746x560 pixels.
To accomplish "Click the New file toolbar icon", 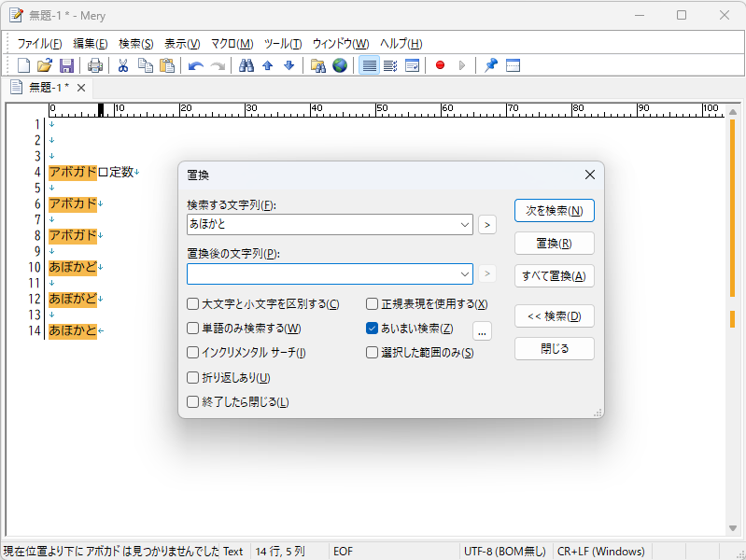I will pos(23,65).
